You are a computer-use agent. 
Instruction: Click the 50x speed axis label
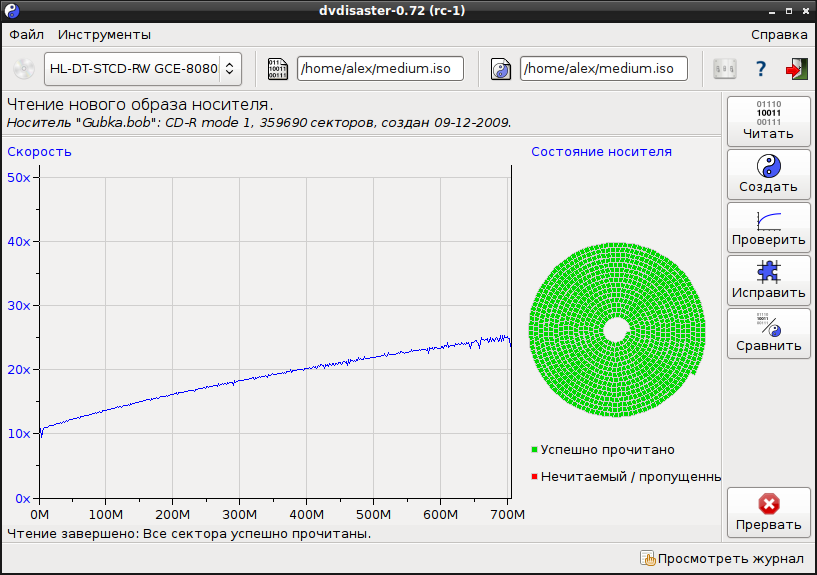pos(19,178)
